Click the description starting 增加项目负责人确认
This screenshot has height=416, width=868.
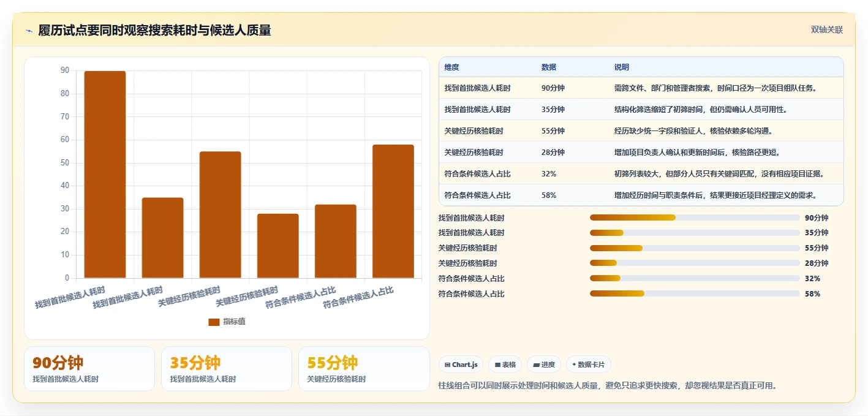point(697,153)
